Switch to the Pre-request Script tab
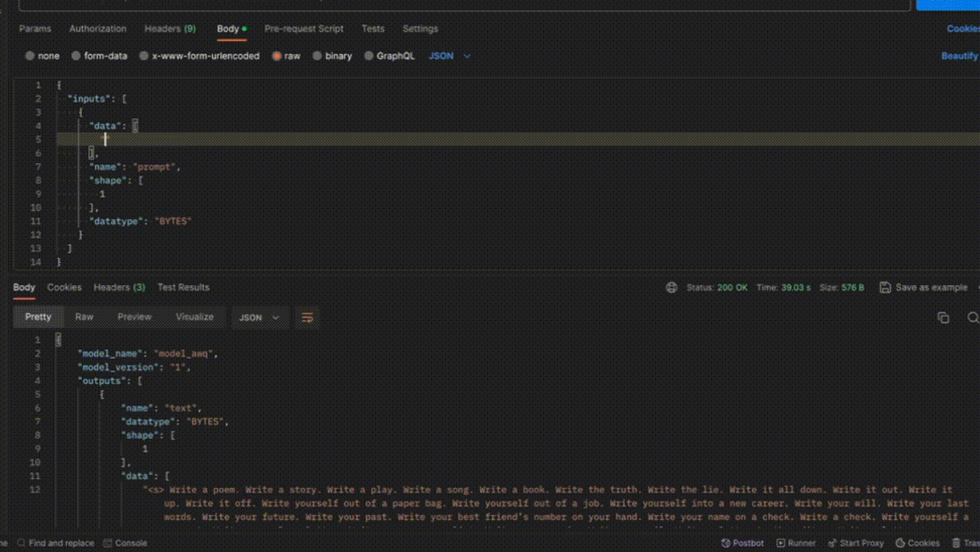980x552 pixels. [x=304, y=29]
